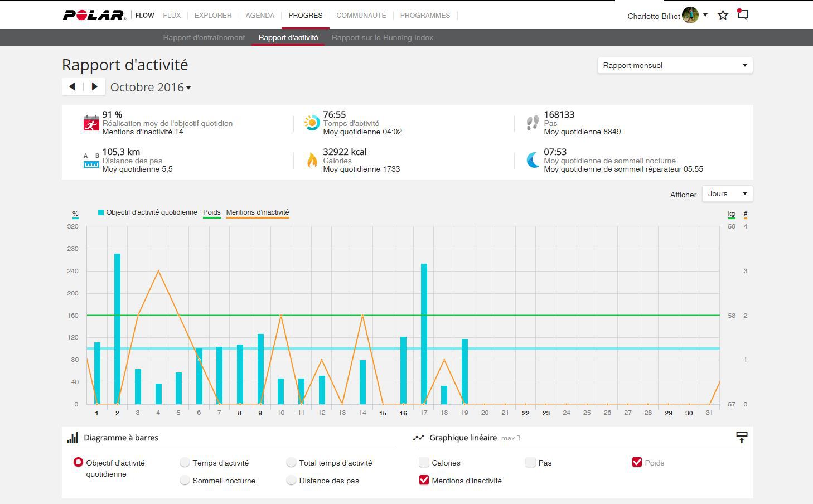The image size is (813, 504).
Task: Collapse chart options panel icon
Action: click(x=741, y=438)
